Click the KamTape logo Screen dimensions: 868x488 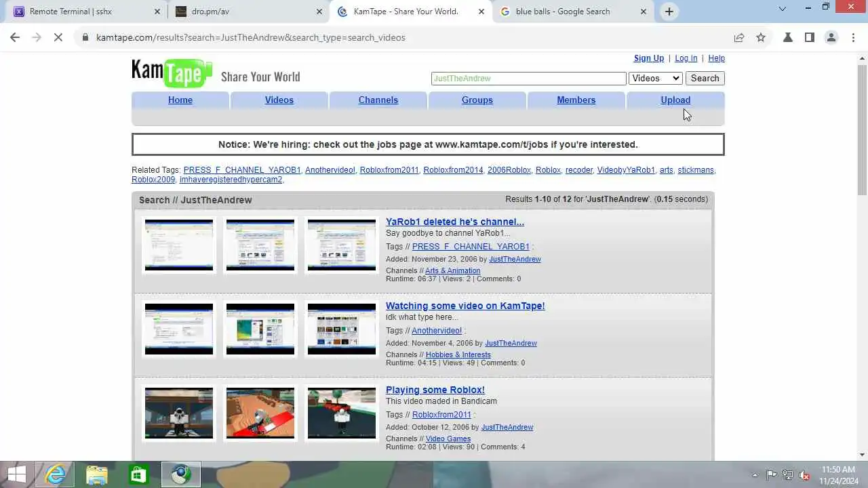point(172,73)
